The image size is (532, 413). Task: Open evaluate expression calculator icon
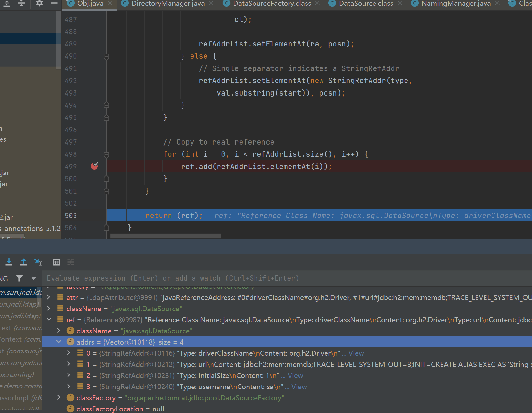56,262
